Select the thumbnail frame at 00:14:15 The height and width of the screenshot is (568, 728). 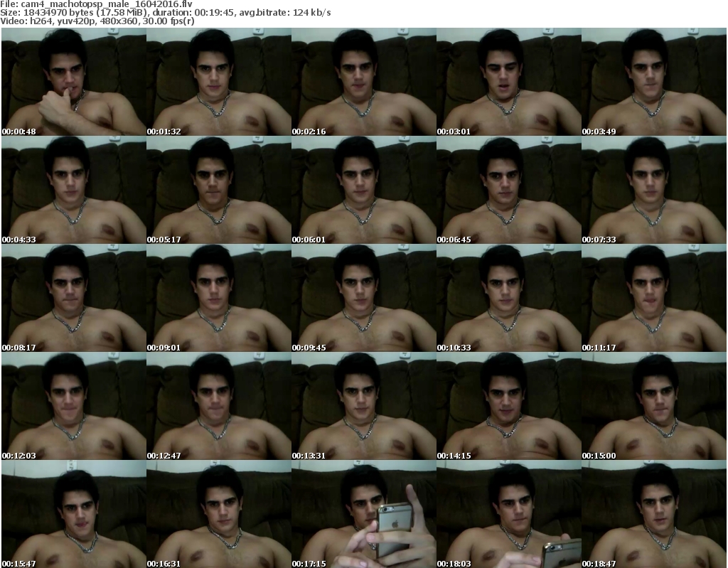pyautogui.click(x=509, y=407)
